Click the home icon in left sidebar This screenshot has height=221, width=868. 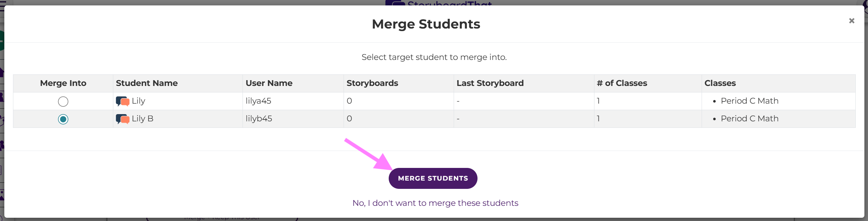(x=1, y=72)
